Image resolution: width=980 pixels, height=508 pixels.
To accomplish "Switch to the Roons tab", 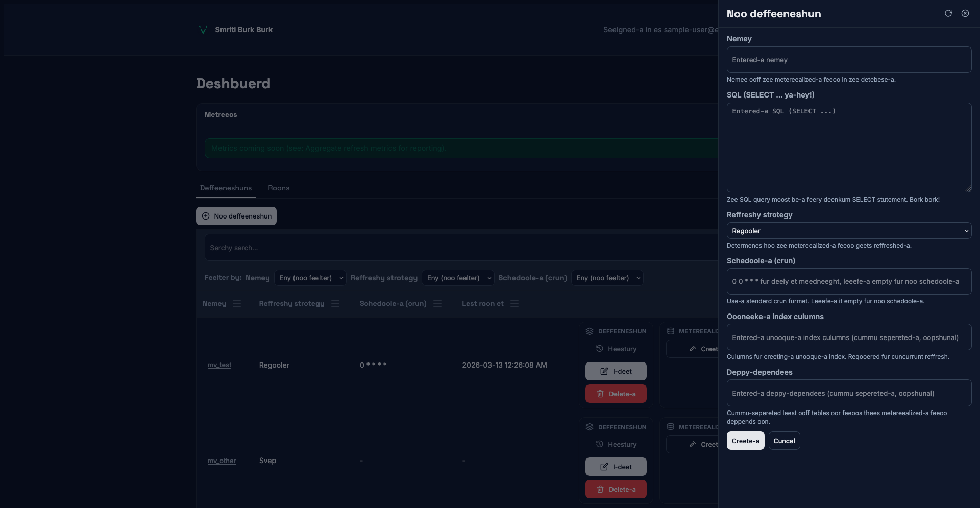I will [x=279, y=188].
